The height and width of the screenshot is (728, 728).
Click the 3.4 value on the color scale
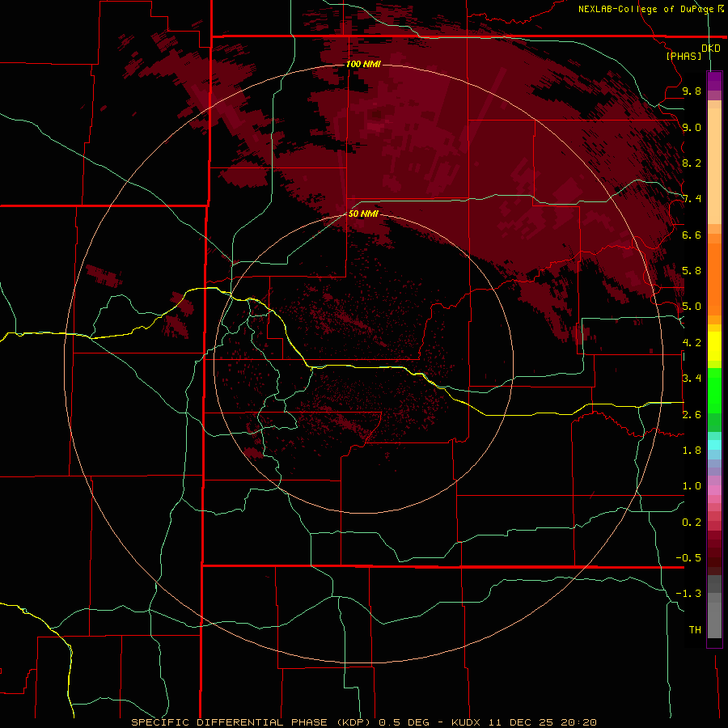click(692, 379)
